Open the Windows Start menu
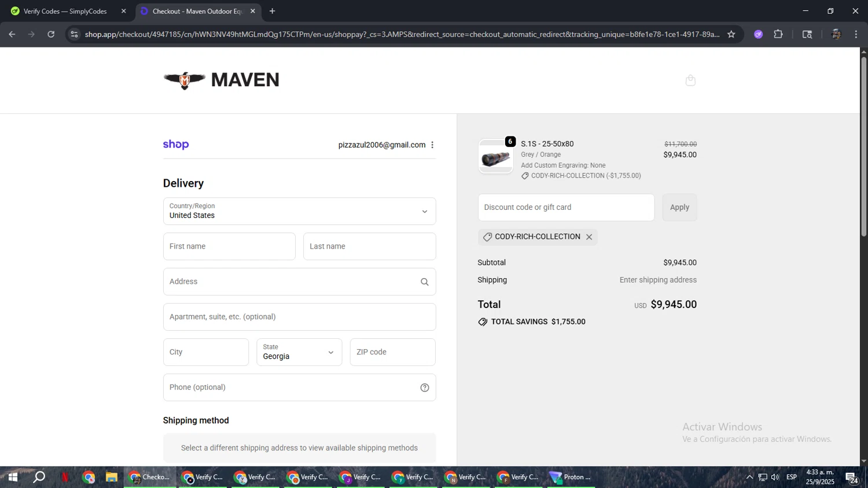Image resolution: width=868 pixels, height=488 pixels. 13,477
